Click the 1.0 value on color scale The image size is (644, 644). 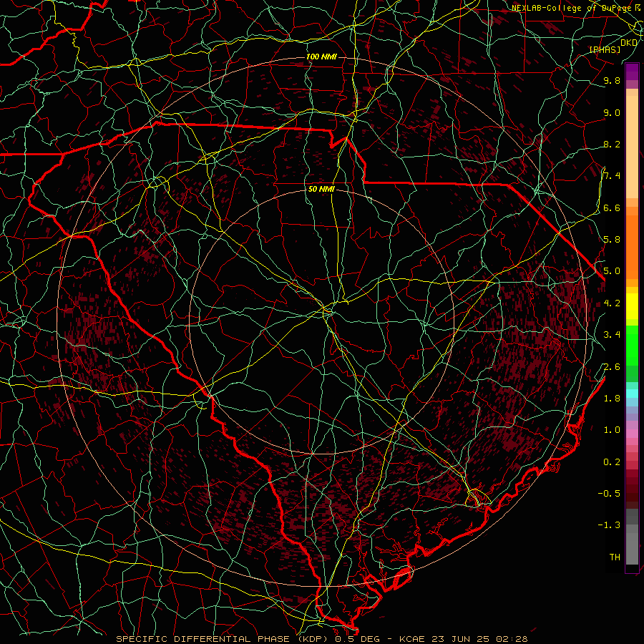pyautogui.click(x=612, y=430)
